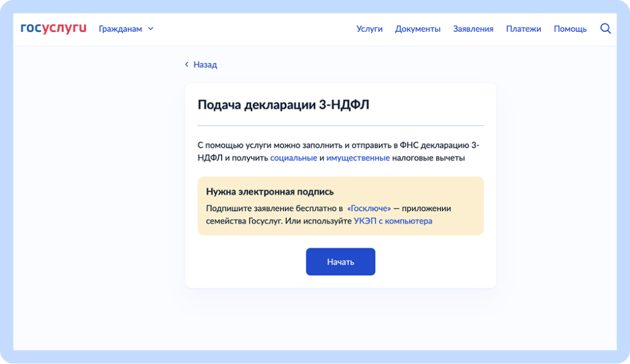The image size is (630, 364).
Task: Open the Заявления menu item
Action: click(x=473, y=28)
